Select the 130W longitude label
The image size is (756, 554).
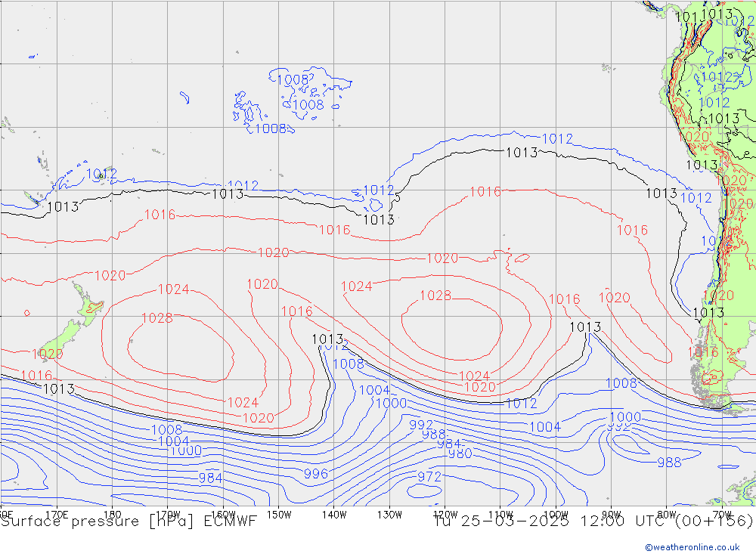click(x=389, y=515)
